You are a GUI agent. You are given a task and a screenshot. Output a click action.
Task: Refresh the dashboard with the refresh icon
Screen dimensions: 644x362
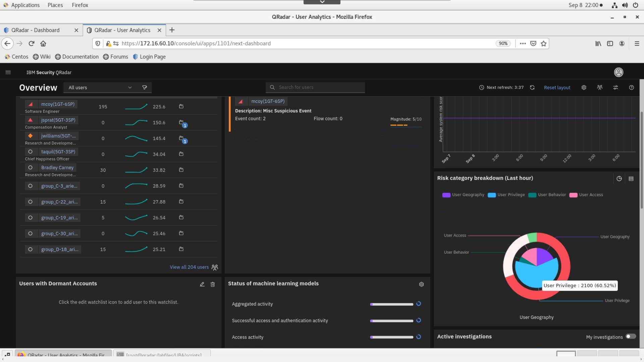[532, 87]
